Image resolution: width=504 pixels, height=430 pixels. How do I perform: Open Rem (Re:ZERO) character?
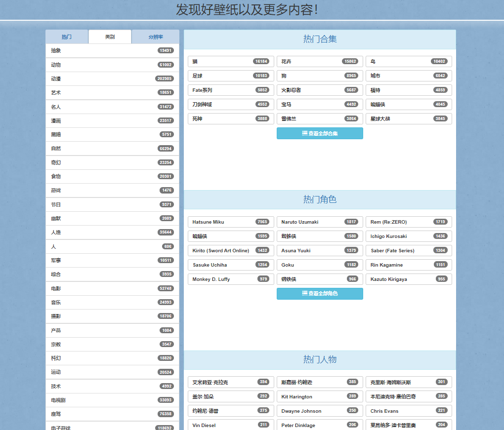pos(409,222)
